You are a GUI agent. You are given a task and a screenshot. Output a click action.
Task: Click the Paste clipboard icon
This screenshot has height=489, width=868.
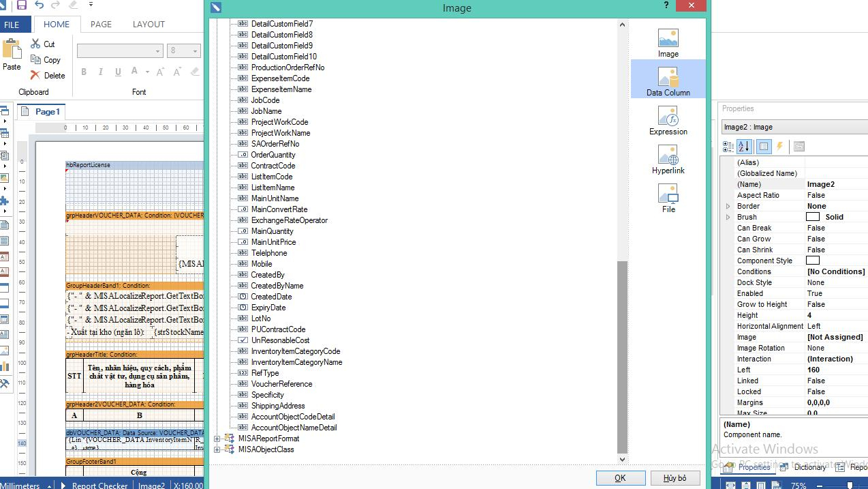[12, 55]
